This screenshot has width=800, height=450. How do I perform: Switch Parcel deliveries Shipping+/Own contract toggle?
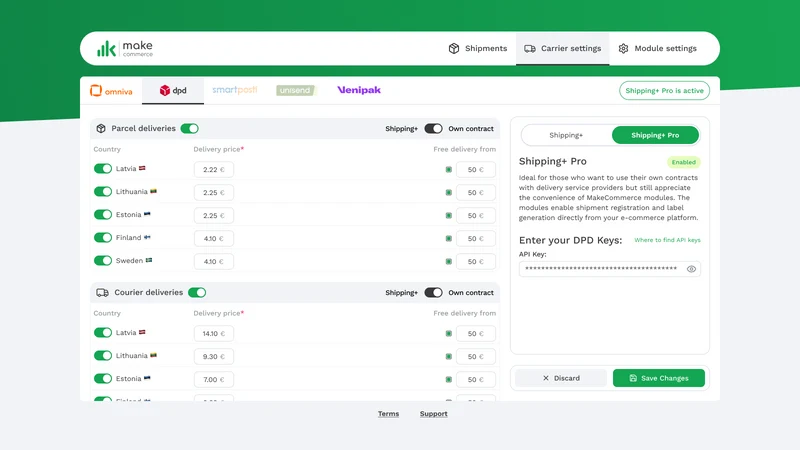pos(433,129)
